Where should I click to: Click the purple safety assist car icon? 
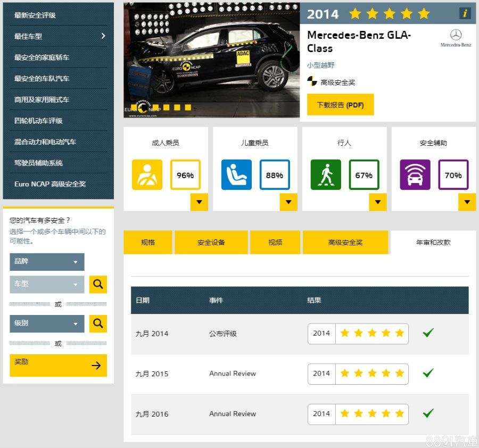tap(415, 175)
